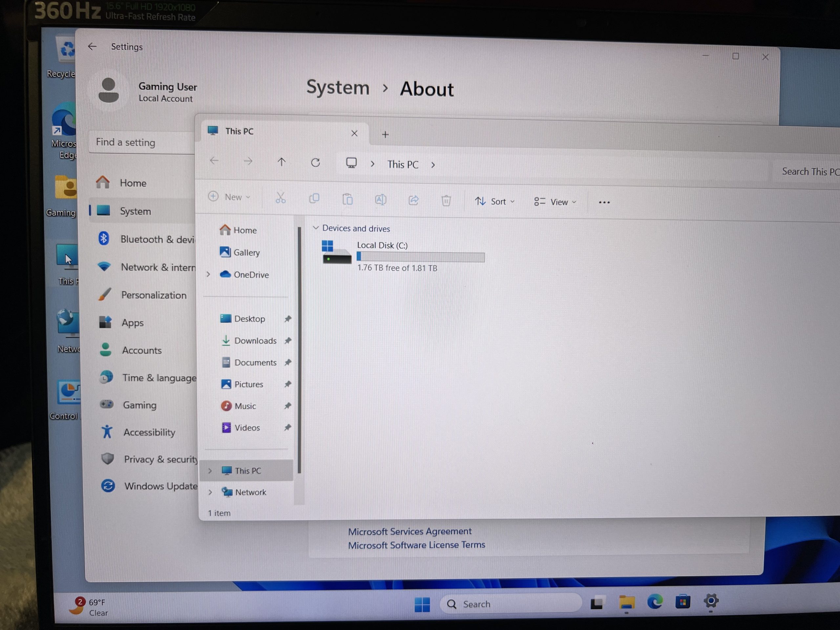840x630 pixels.
Task: Add a new File Explorer tab
Action: click(x=385, y=135)
